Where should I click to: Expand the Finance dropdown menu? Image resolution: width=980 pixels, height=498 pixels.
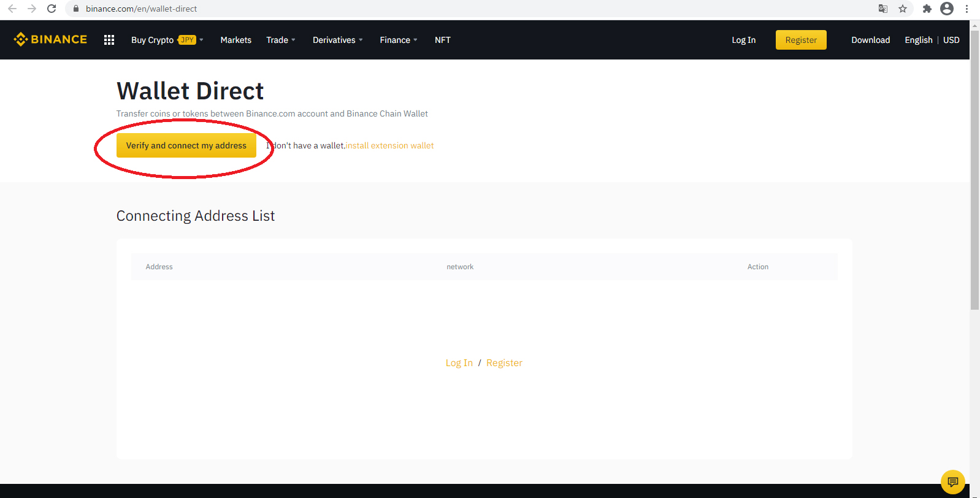399,40
